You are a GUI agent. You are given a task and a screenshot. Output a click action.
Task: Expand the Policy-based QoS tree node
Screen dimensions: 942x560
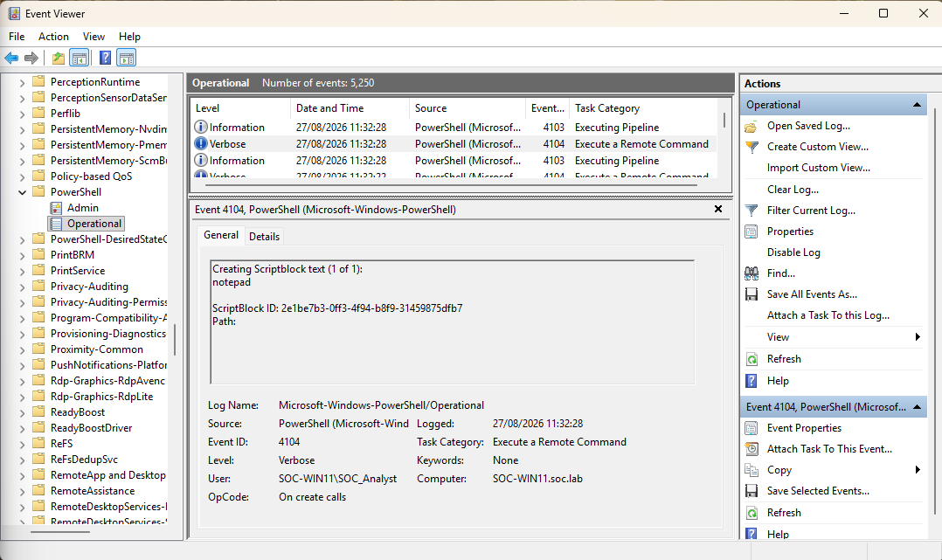pyautogui.click(x=22, y=176)
